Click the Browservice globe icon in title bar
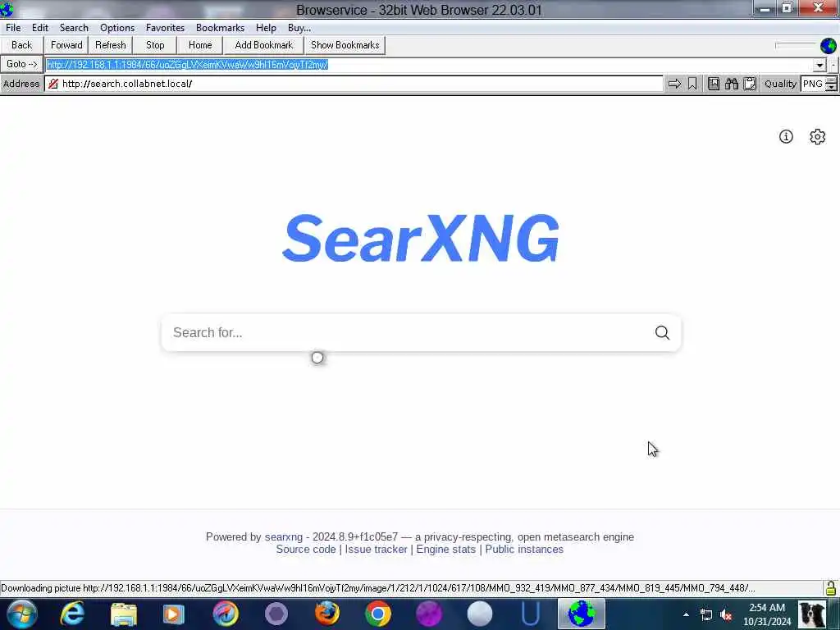 (7, 9)
